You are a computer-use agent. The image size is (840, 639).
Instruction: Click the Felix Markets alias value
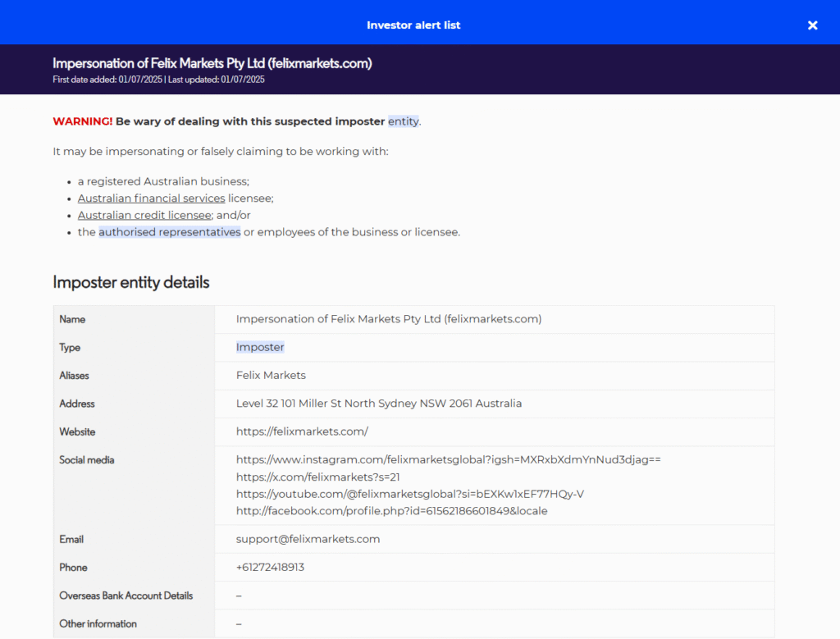[271, 376]
